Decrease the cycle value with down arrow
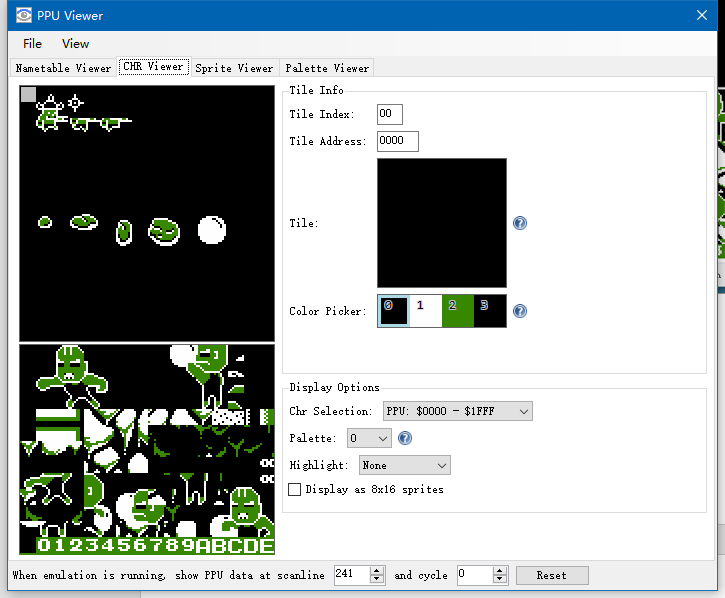 499,580
